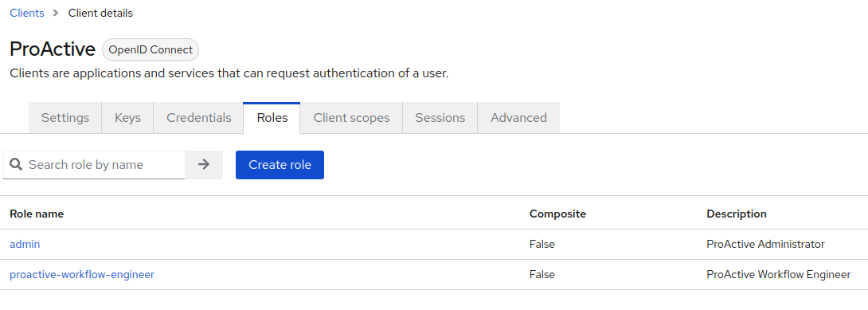Image resolution: width=868 pixels, height=310 pixels.
Task: Click the ProActive Workflow Engineer description cell
Action: [778, 275]
